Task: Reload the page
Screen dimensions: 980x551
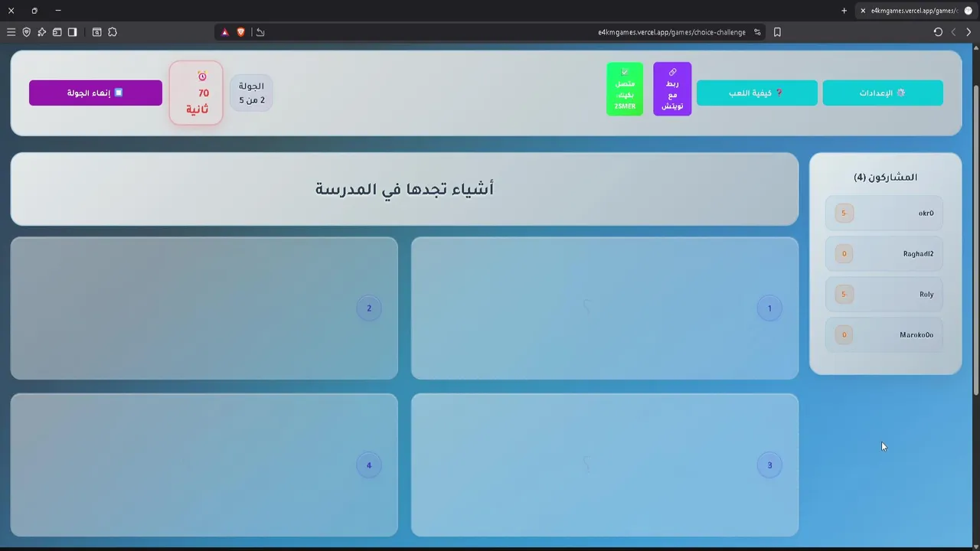Action: coord(938,32)
